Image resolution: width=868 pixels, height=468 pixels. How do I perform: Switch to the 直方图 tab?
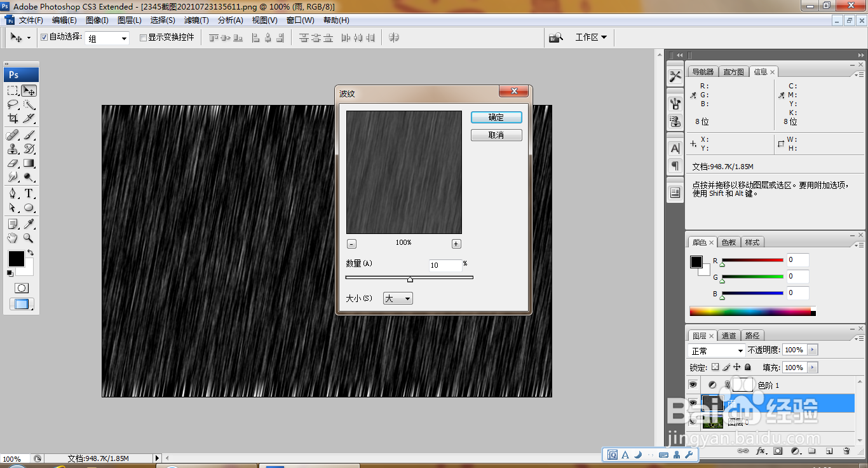point(733,72)
